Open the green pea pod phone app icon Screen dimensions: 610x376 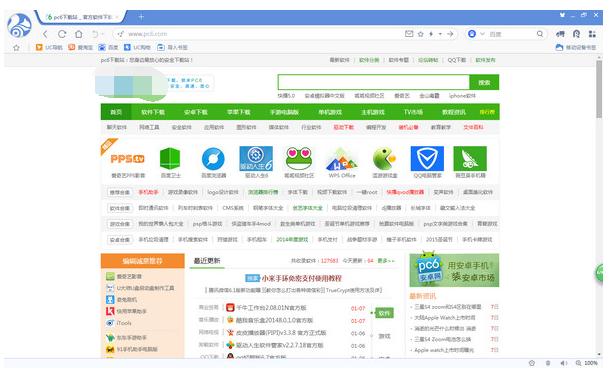tap(470, 159)
